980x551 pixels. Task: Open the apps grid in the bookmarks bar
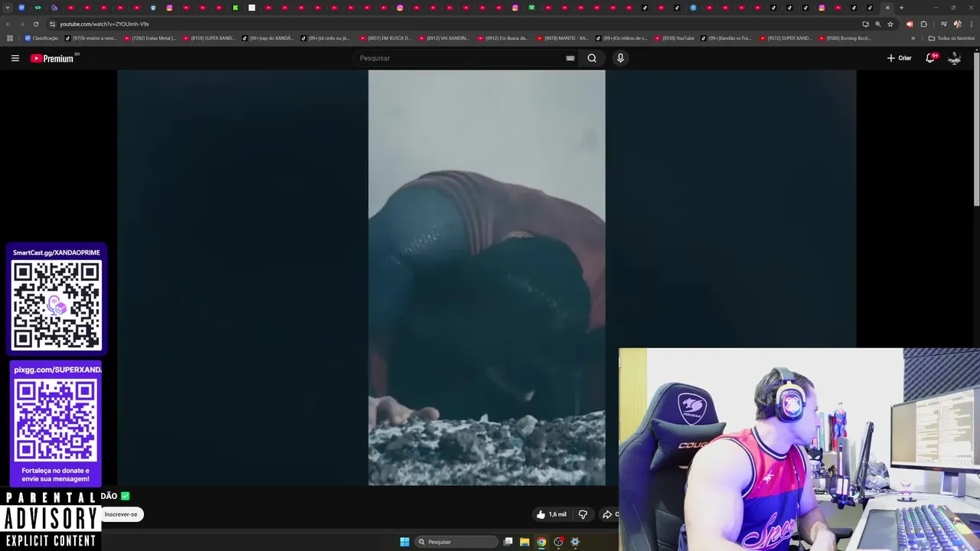(x=9, y=37)
